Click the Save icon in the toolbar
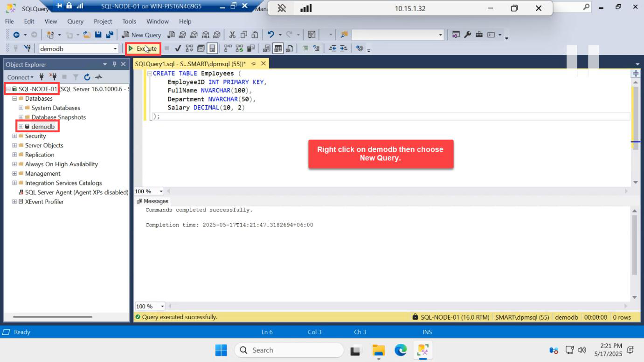 pos(98,34)
